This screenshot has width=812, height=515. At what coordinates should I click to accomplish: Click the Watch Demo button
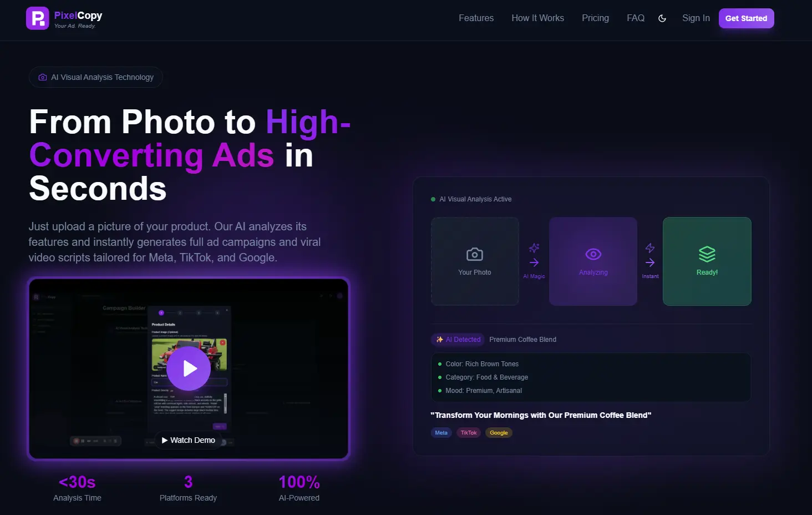click(189, 440)
